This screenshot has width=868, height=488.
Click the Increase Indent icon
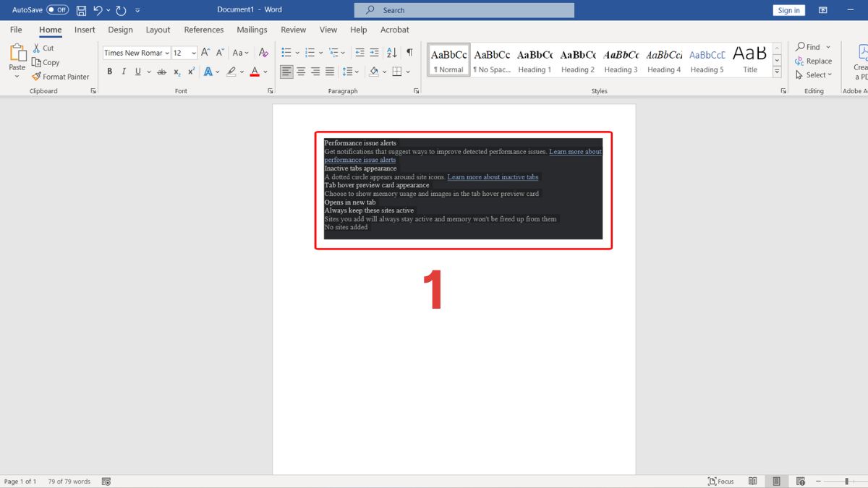[374, 52]
